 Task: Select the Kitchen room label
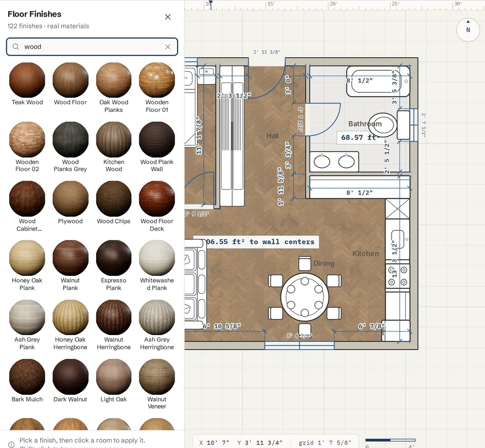coord(366,254)
